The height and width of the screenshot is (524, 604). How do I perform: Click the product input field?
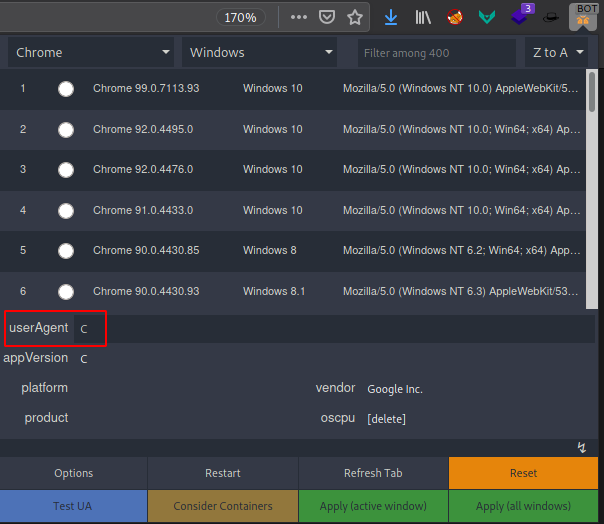pyautogui.click(x=189, y=418)
